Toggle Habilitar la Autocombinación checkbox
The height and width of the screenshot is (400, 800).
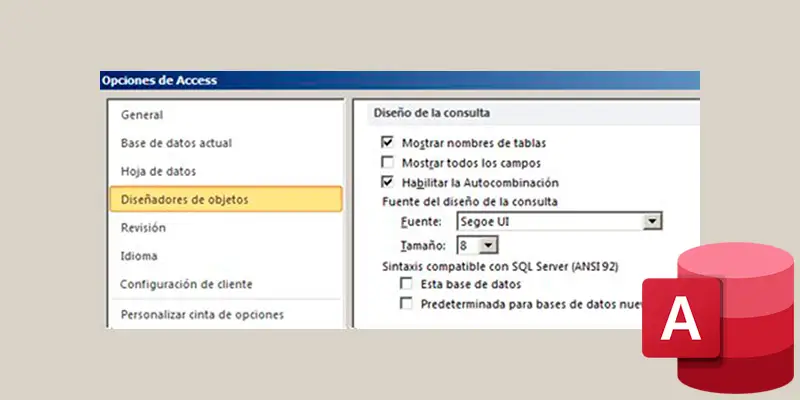pos(388,182)
